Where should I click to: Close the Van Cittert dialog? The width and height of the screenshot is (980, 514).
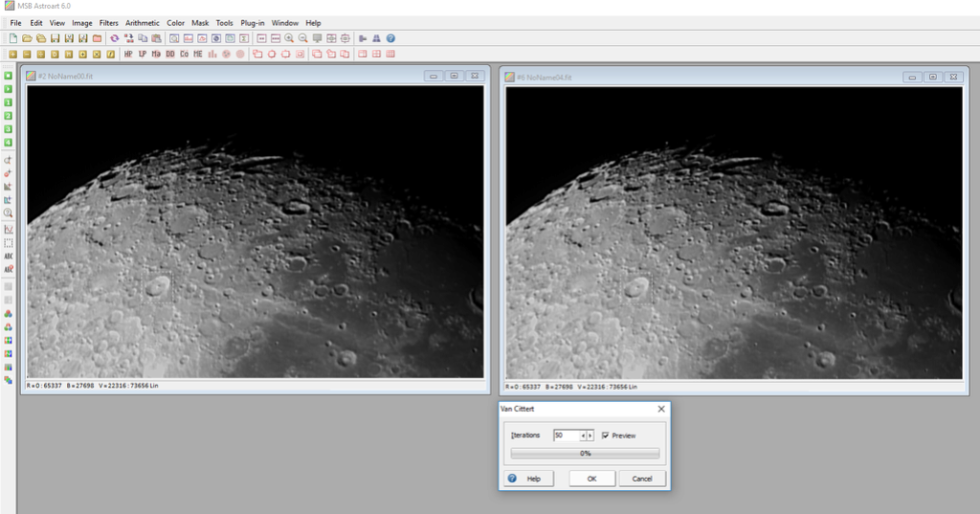pyautogui.click(x=661, y=409)
